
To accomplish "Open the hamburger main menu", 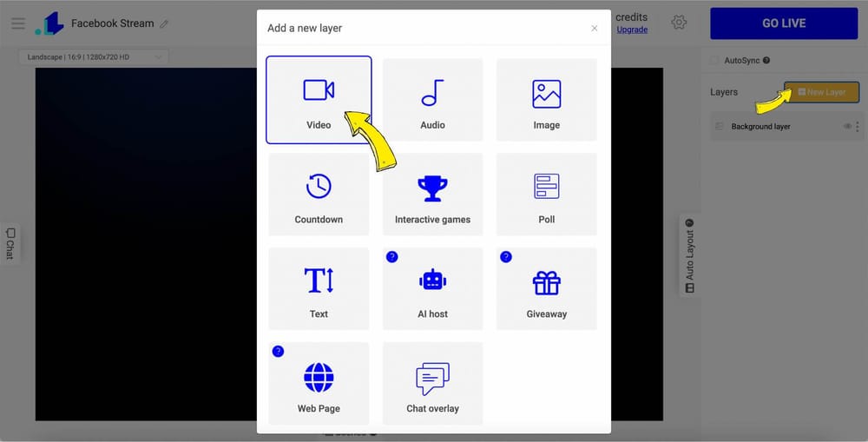I will (x=18, y=23).
